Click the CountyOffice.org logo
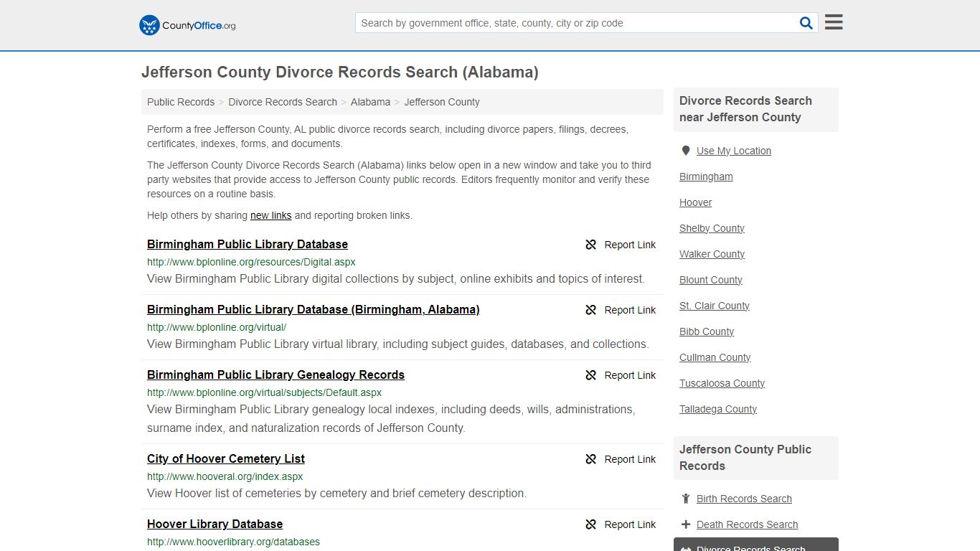Image resolution: width=980 pixels, height=551 pixels. tap(187, 25)
